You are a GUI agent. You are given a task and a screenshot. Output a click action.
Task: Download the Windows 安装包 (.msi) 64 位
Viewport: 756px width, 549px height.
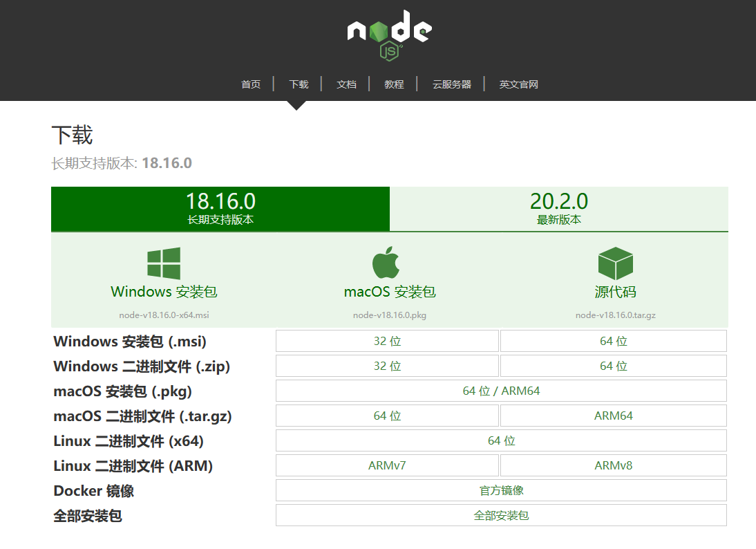[x=612, y=340]
